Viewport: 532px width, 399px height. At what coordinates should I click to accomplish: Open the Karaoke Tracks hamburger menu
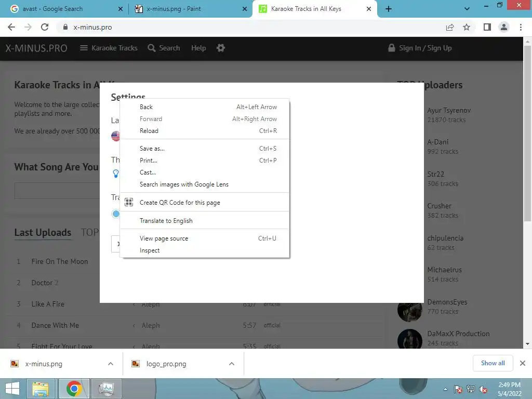tap(109, 48)
